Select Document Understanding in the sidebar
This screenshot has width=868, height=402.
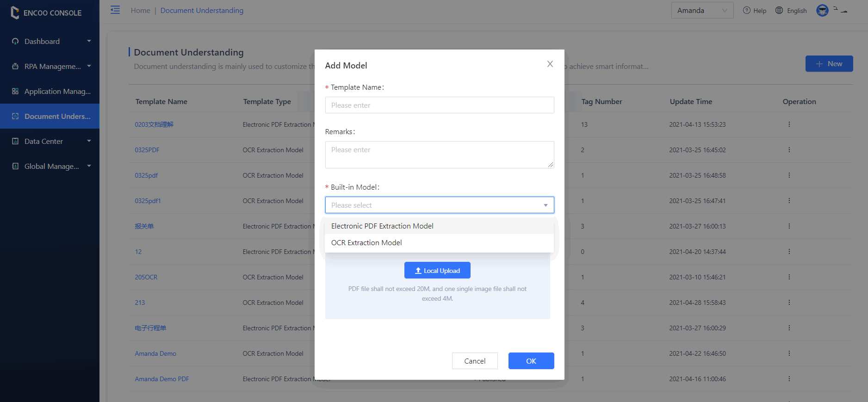point(50,116)
